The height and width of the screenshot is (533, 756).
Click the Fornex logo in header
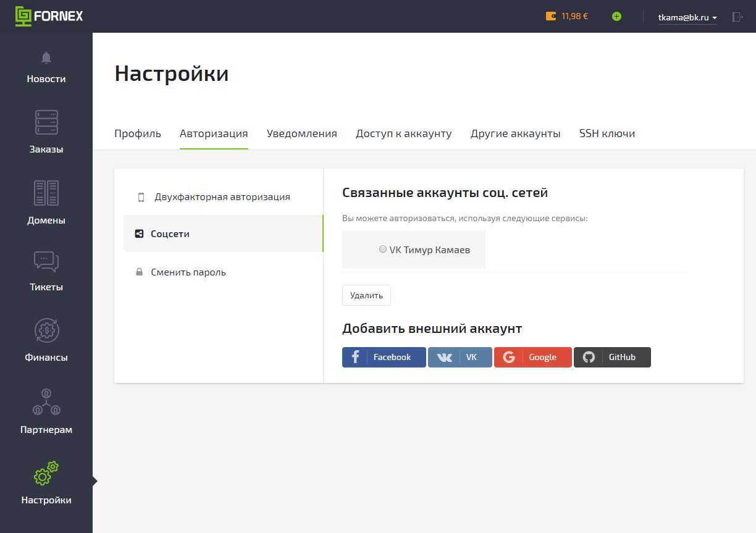(49, 16)
